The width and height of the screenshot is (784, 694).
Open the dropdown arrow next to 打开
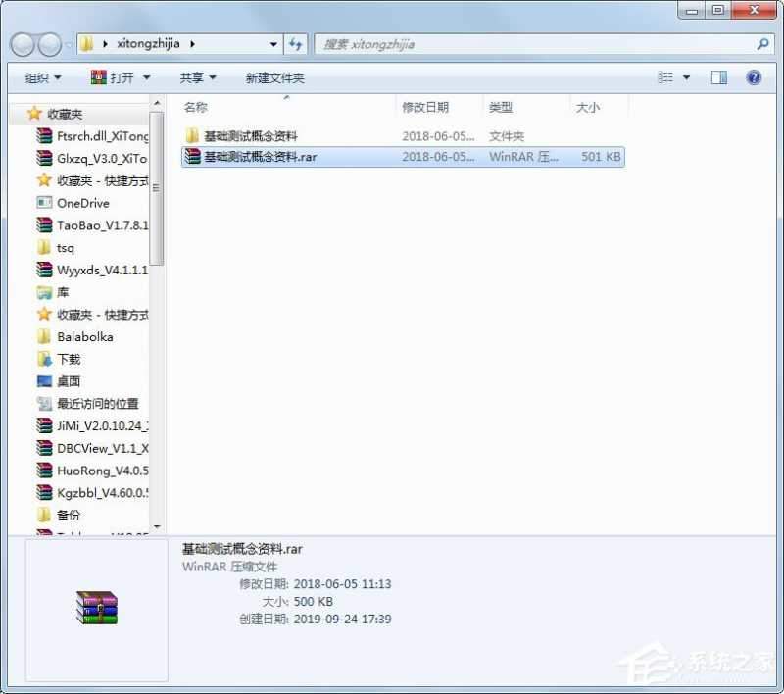point(145,76)
